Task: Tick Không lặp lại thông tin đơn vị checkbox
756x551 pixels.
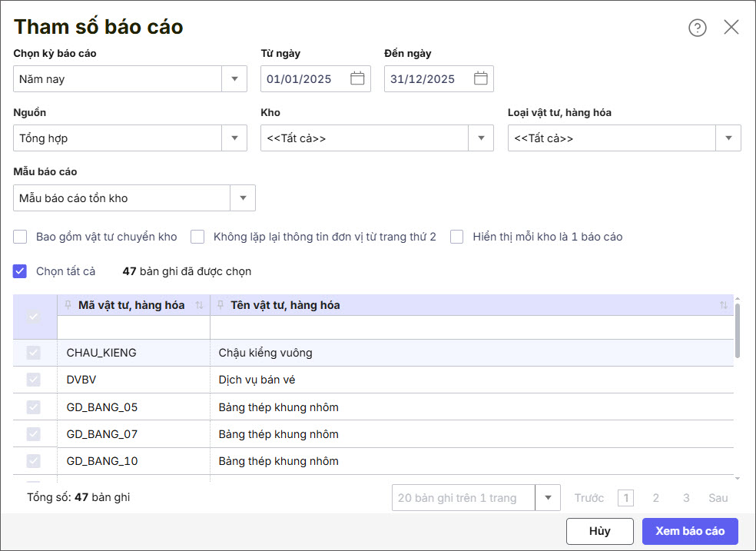Action: 197,237
